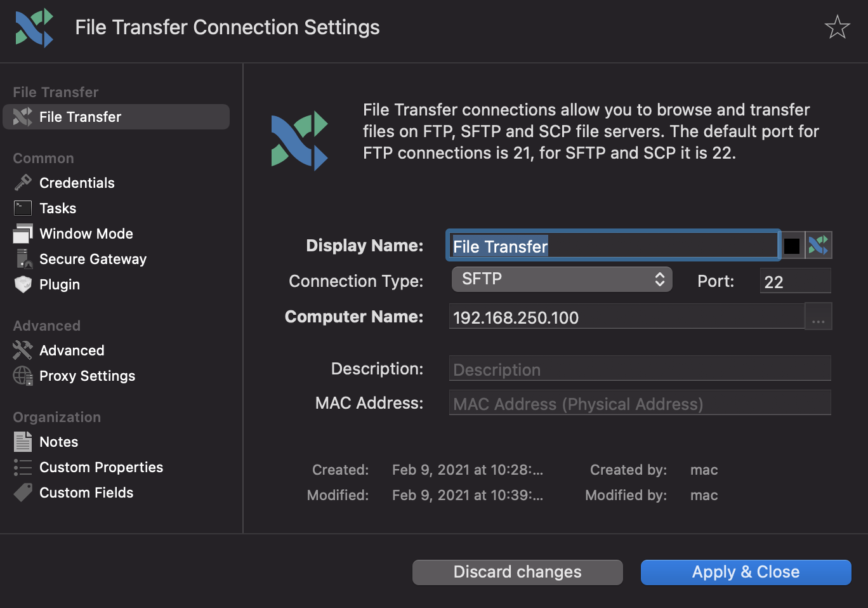The width and height of the screenshot is (868, 608).
Task: Click the Advanced wrench icon
Action: 22,350
